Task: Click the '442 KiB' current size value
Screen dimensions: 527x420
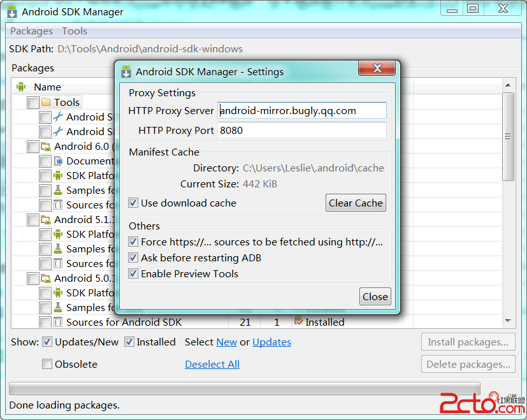Action: point(260,184)
